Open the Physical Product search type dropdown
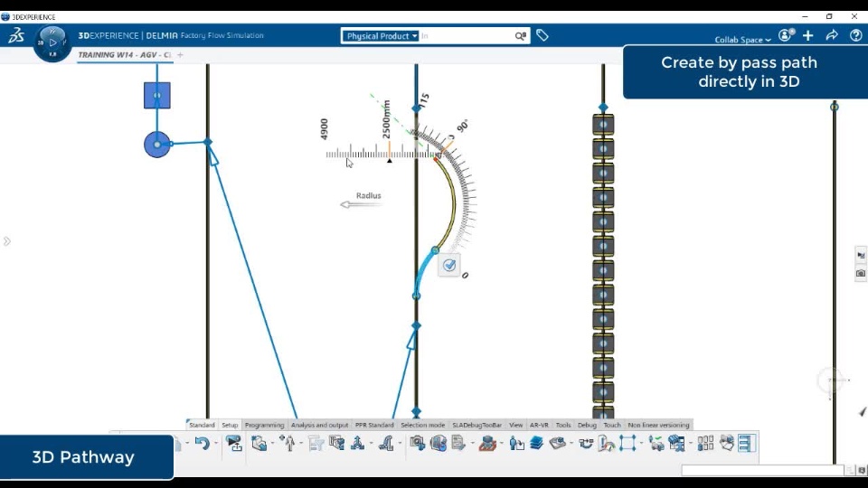The image size is (868, 488). pos(382,36)
